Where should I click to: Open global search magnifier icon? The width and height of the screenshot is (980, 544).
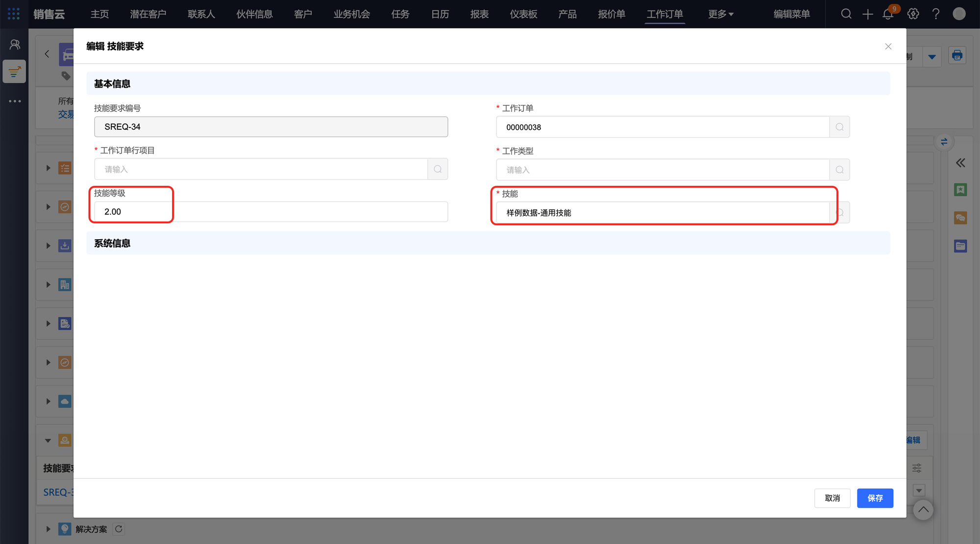[x=846, y=14]
